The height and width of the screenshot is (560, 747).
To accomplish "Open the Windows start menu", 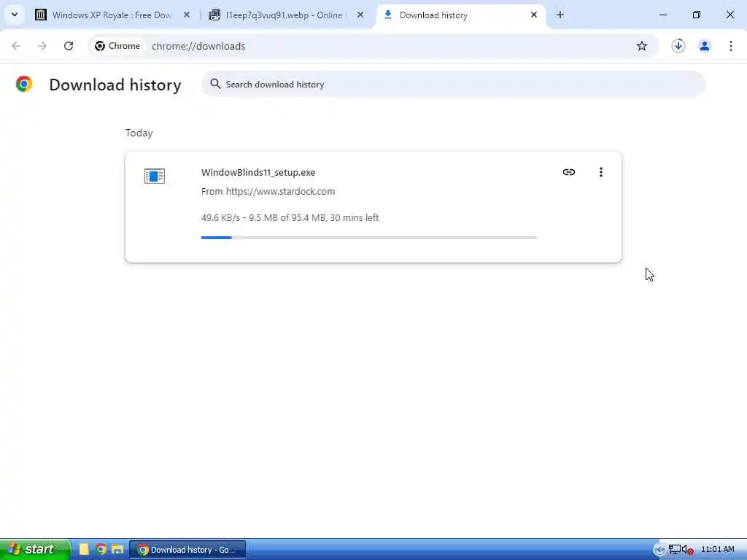I will 34,550.
